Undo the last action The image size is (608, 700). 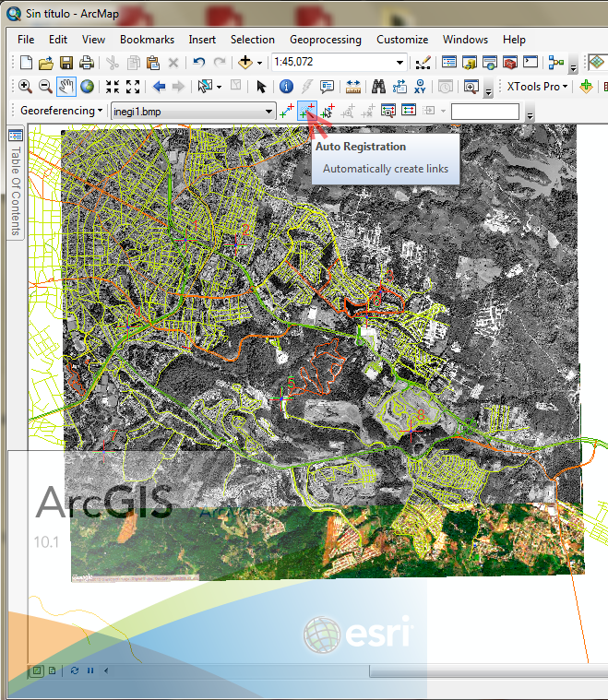[x=198, y=63]
